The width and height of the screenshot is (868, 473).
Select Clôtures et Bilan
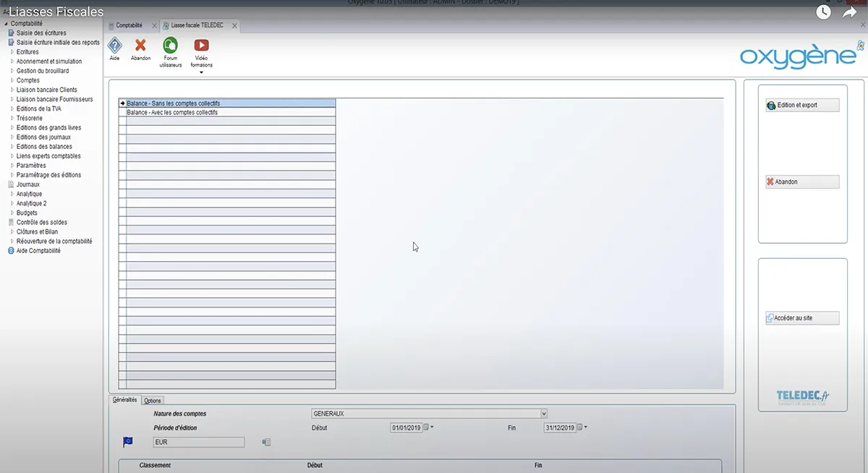click(37, 231)
